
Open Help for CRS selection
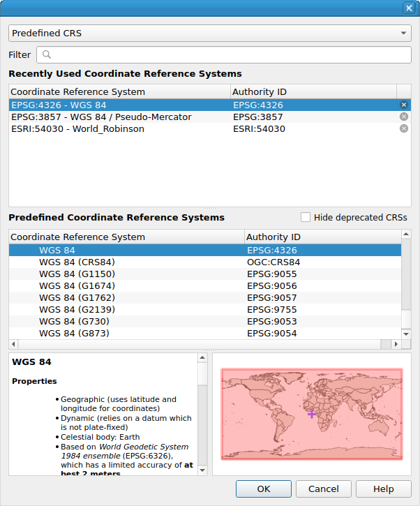pos(383,489)
